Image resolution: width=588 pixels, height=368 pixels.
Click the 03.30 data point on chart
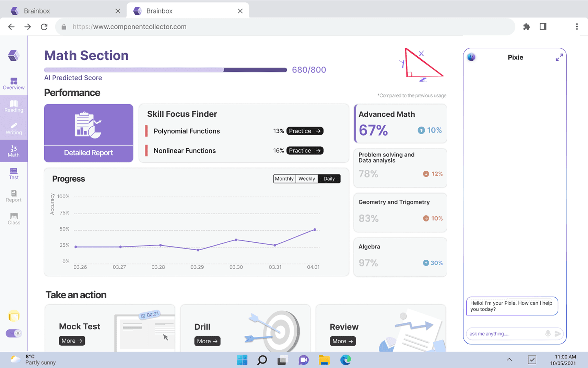236,240
